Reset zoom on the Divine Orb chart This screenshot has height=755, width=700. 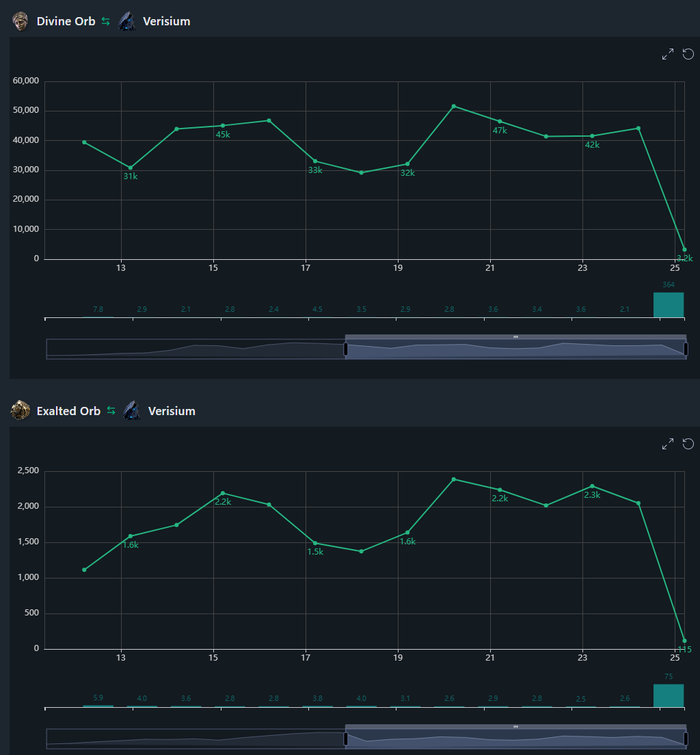click(688, 55)
